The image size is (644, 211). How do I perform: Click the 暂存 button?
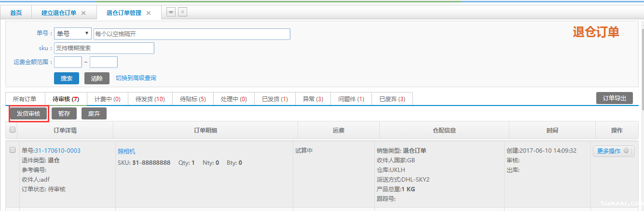click(64, 114)
